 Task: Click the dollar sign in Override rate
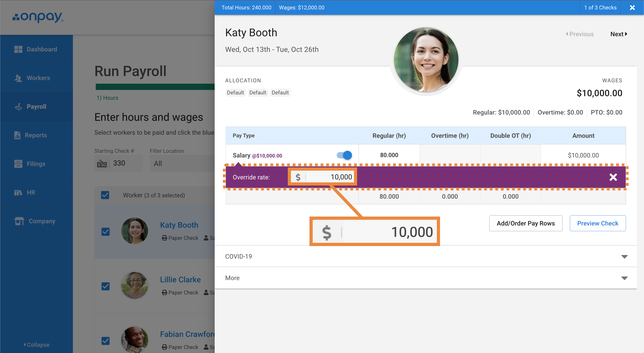coord(298,177)
